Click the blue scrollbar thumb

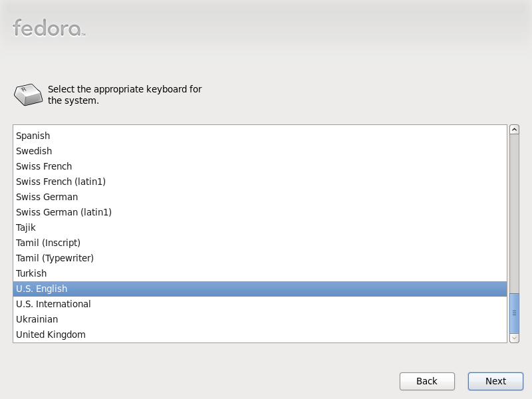click(514, 313)
